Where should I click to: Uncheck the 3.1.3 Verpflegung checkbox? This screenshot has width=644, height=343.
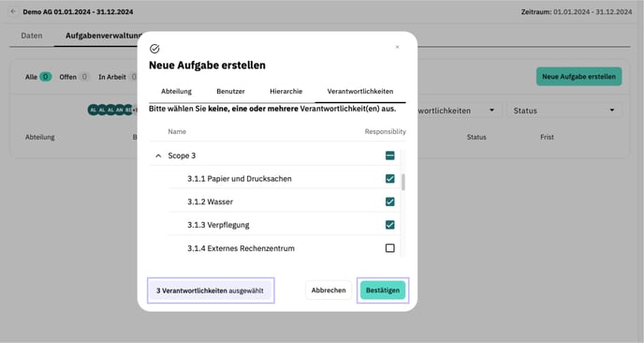(x=389, y=225)
